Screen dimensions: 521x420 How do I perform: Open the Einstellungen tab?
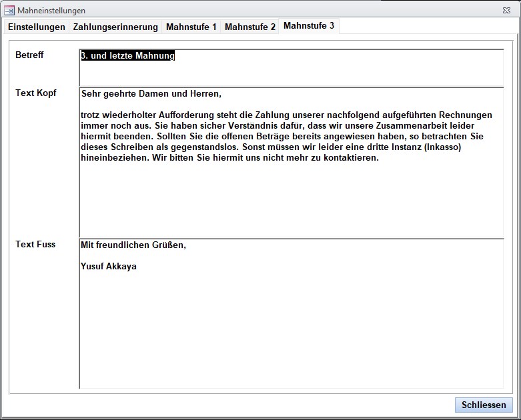coord(37,27)
